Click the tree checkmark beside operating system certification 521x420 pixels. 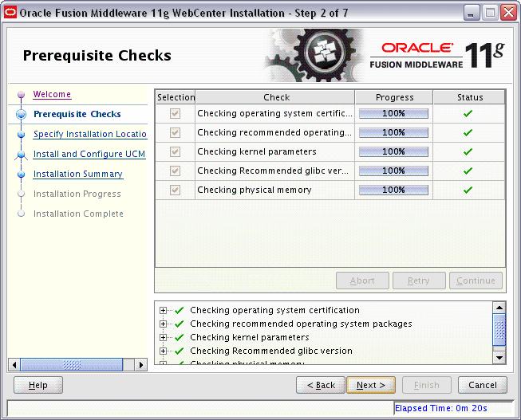[x=179, y=311]
